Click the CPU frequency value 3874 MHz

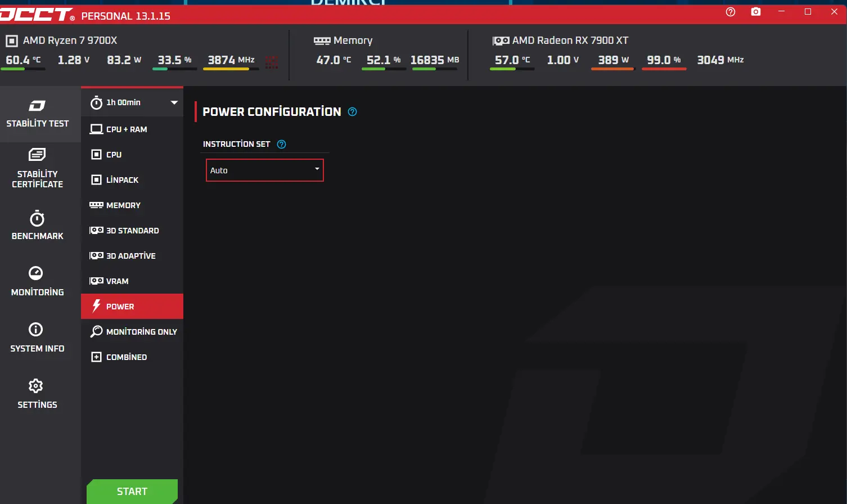pyautogui.click(x=231, y=60)
